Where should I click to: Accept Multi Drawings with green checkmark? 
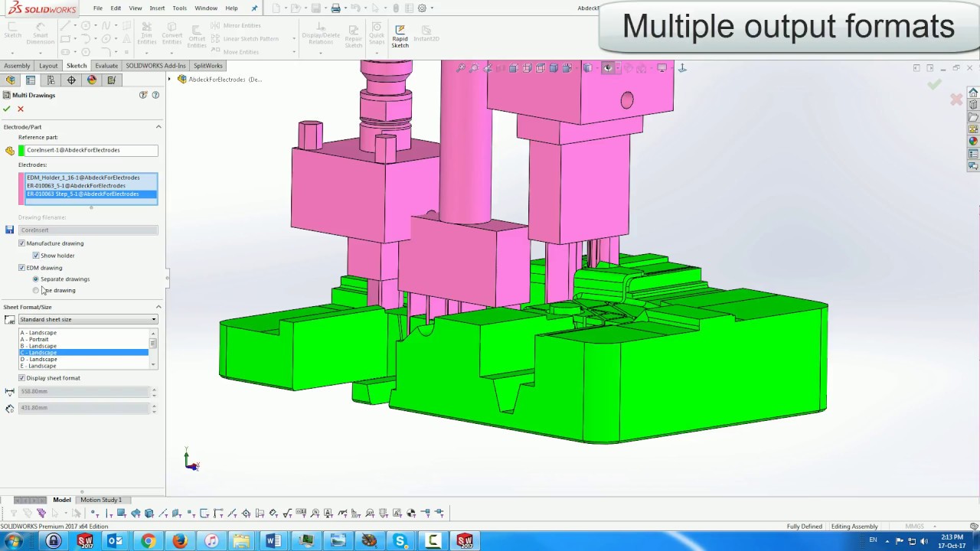point(7,109)
